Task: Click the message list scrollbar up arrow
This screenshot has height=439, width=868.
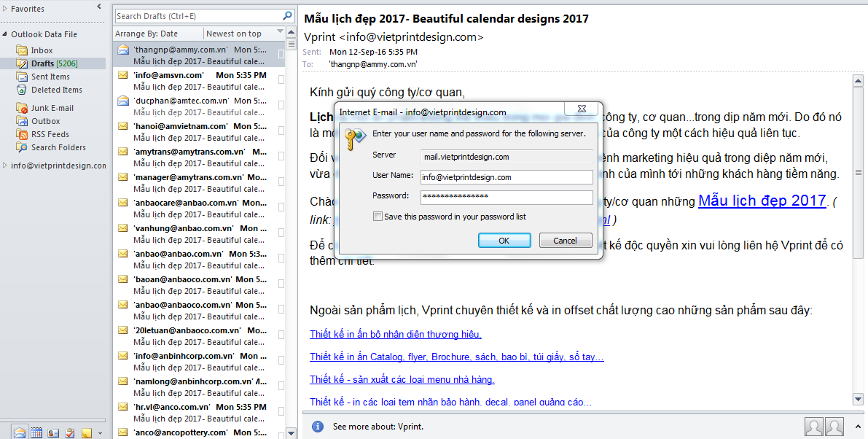Action: click(292, 32)
